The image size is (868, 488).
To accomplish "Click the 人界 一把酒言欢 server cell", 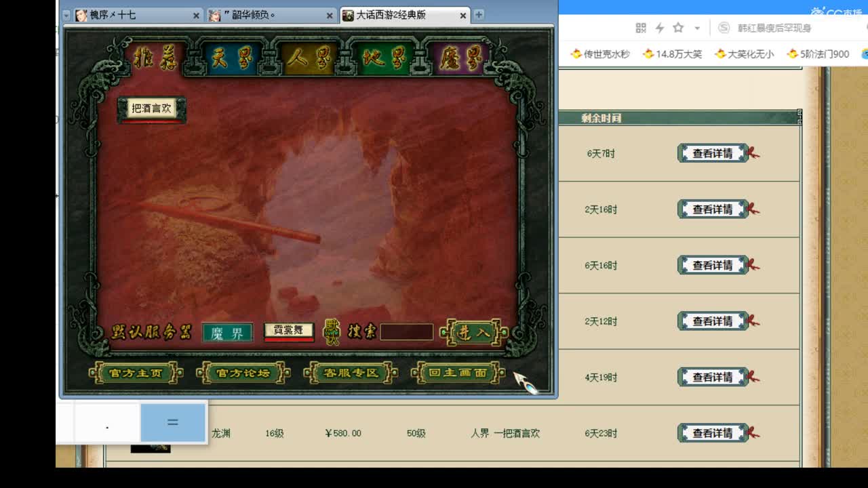I will coord(505,433).
